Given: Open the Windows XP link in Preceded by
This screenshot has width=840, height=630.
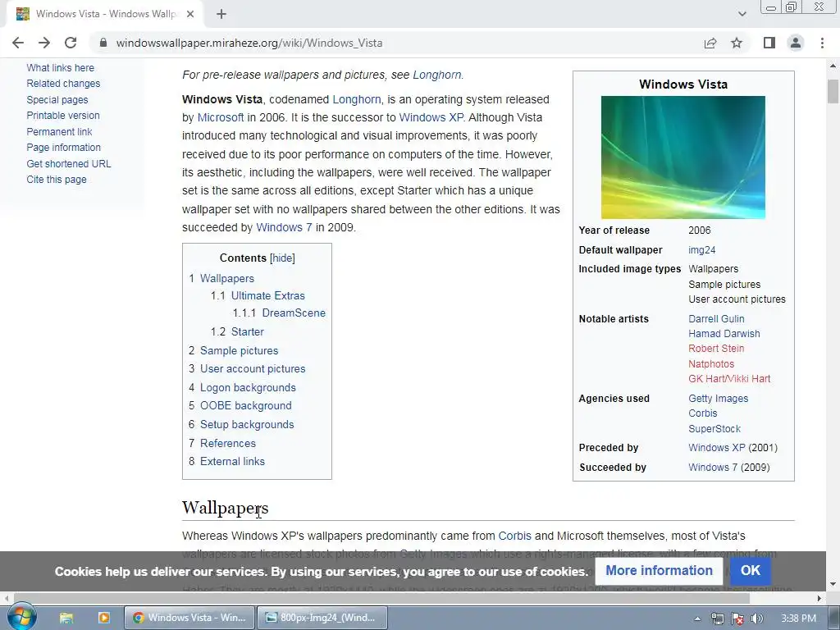Looking at the screenshot, I should [x=716, y=447].
